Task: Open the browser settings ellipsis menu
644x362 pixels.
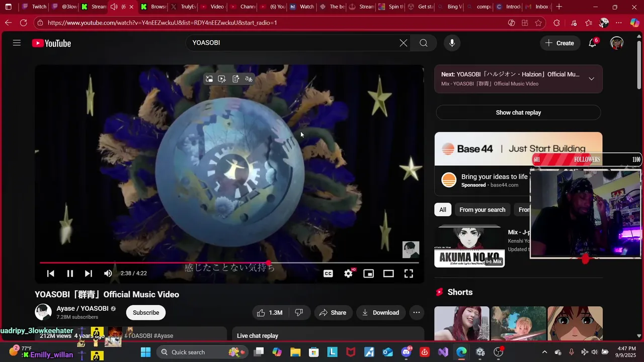Action: tap(619, 23)
